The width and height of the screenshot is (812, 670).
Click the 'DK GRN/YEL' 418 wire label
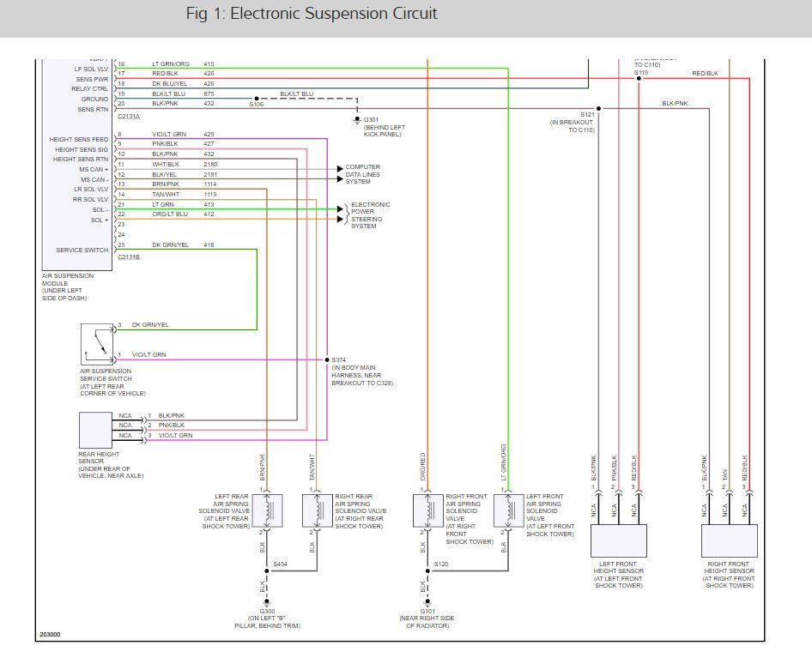point(170,244)
